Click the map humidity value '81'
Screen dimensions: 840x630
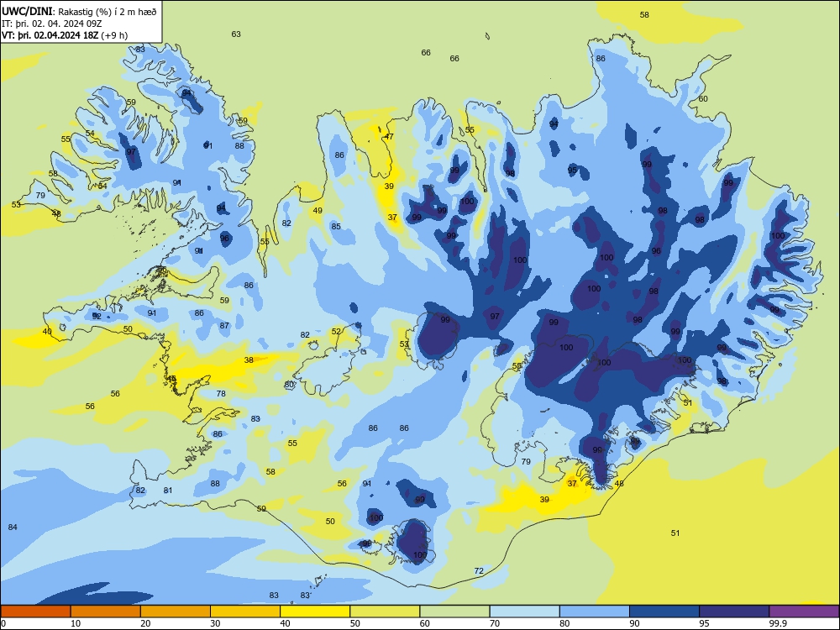coord(168,491)
